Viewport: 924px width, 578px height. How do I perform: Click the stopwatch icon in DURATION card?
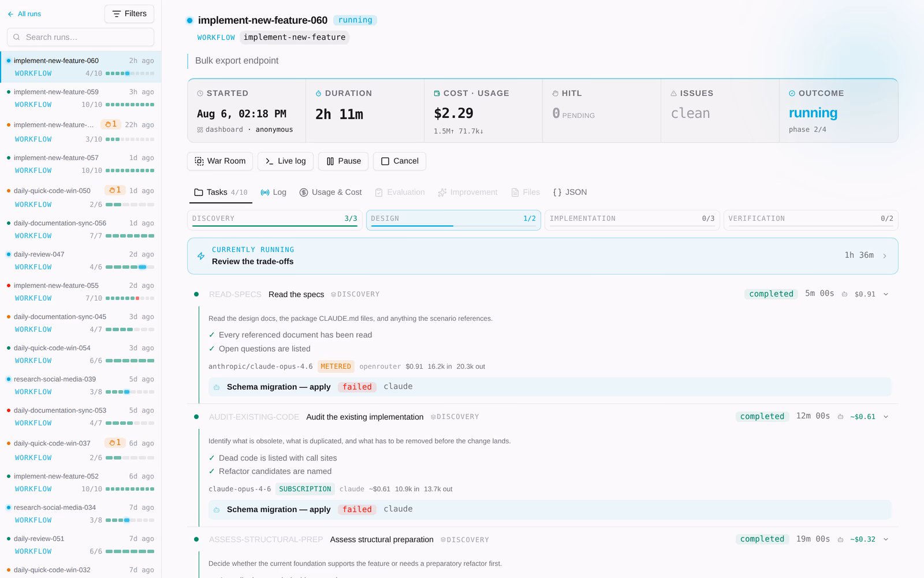pyautogui.click(x=318, y=93)
